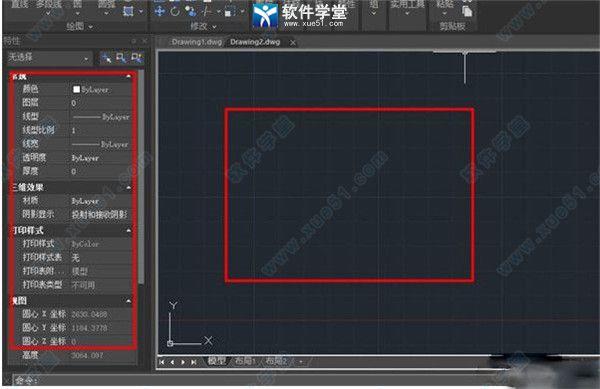The image size is (600, 389).
Task: Click the properties palette vertical scrollbar
Action: [x=141, y=178]
